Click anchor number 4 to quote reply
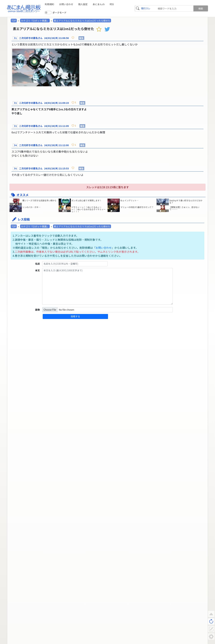The width and height of the screenshot is (215, 644). tap(15, 145)
